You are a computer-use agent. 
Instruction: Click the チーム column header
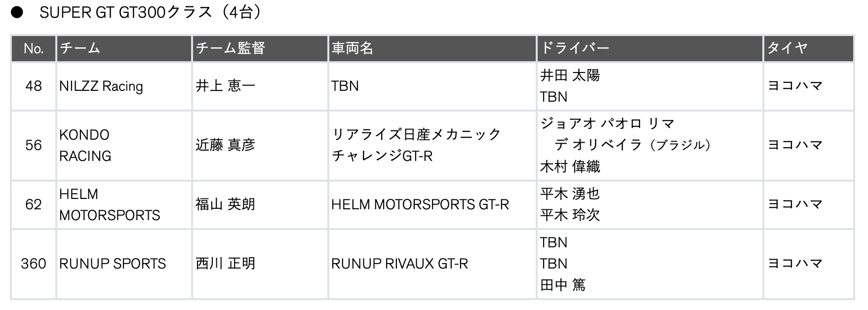(x=80, y=48)
